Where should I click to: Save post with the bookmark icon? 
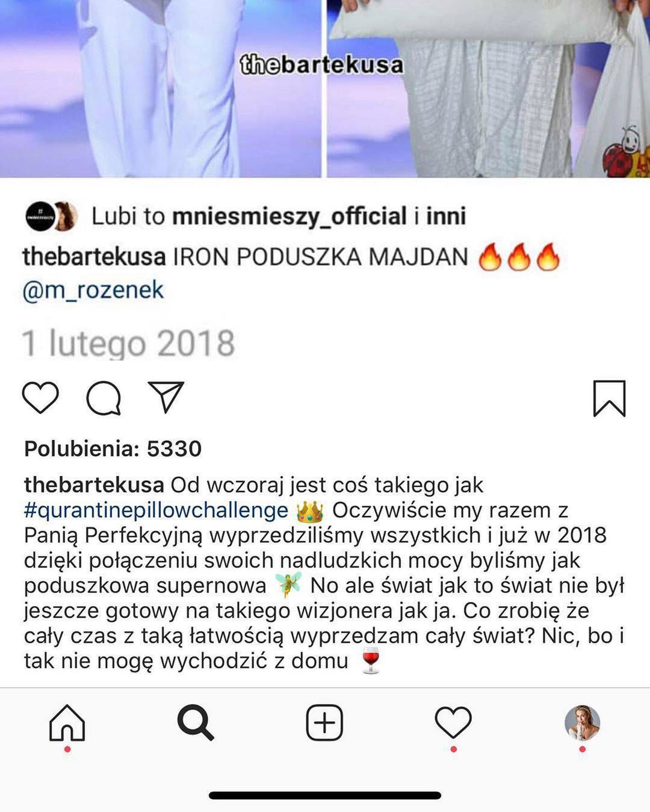(x=609, y=398)
